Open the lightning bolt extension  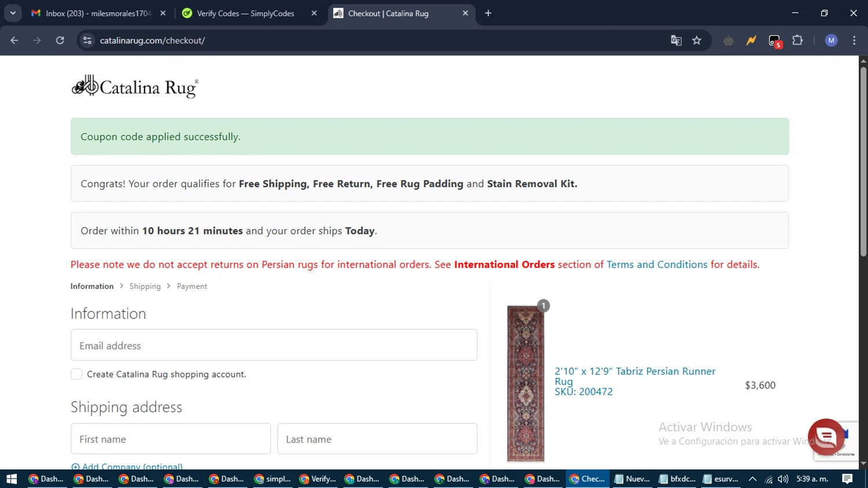point(751,41)
